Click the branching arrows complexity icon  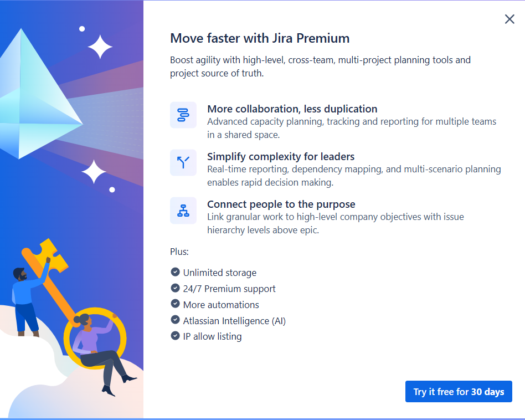coord(183,162)
